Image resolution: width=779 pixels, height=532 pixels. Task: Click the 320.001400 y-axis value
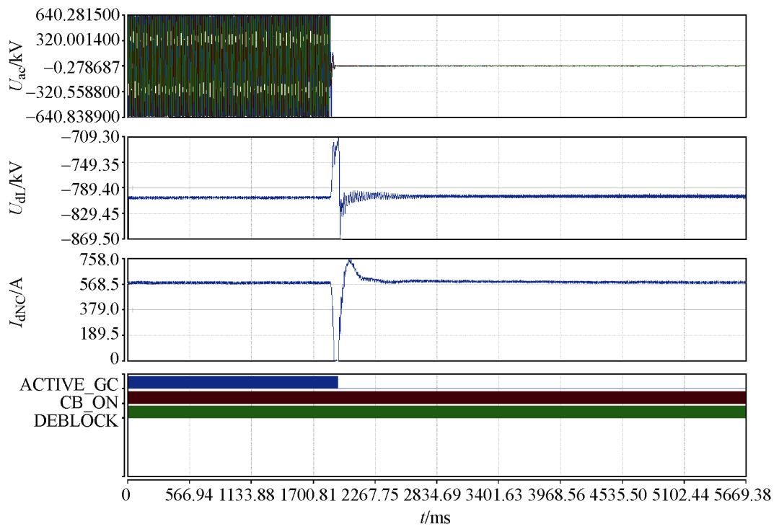pos(78,40)
